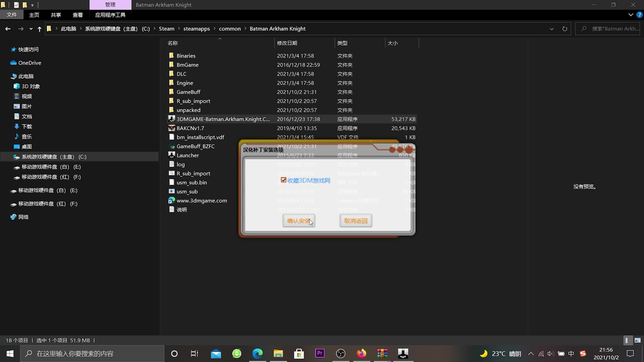Click the search box for Batman Arkham Knight
This screenshot has width=644, height=362.
(x=607, y=29)
